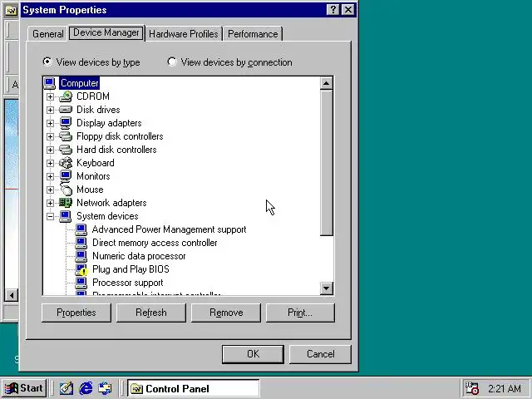Click the Control Panel taskbar button
This screenshot has height=399, width=532.
click(x=194, y=388)
